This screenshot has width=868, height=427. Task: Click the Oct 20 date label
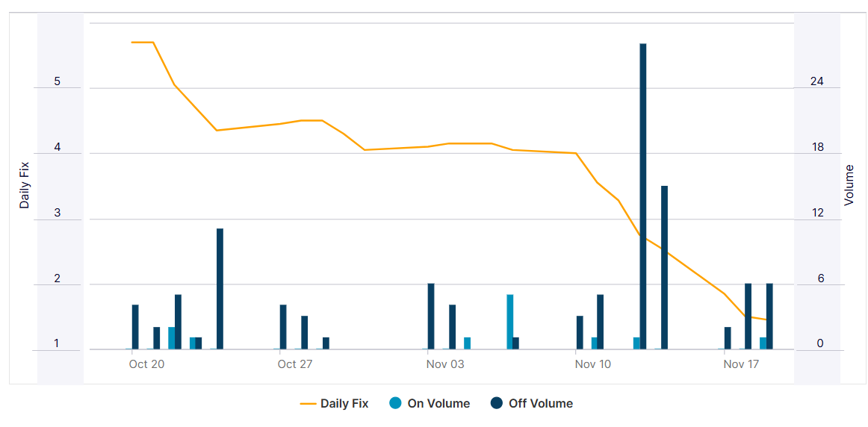[146, 364]
